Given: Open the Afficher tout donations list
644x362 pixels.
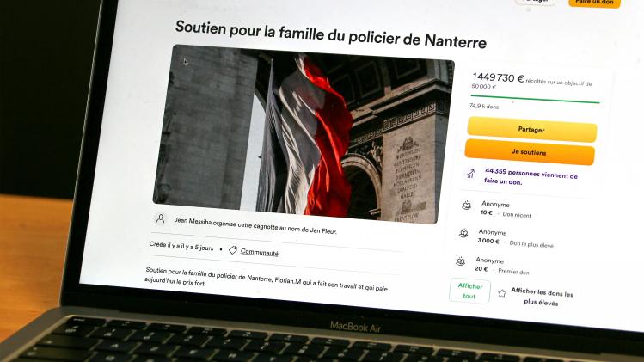Looking at the screenshot, I should point(469,291).
